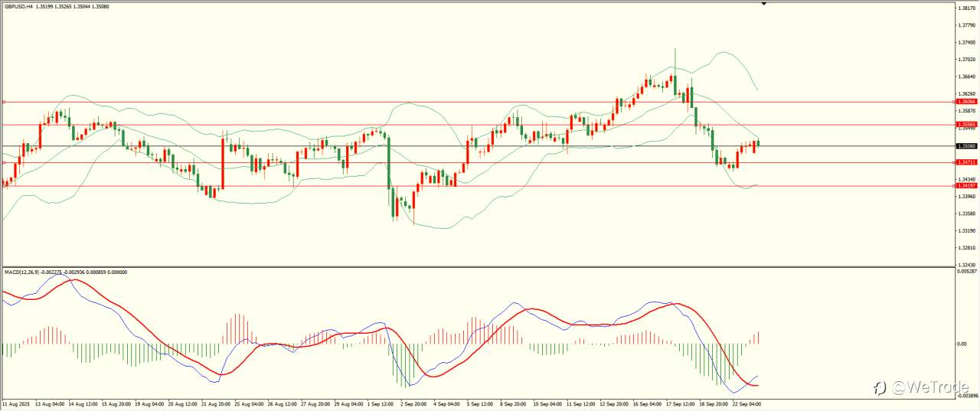Click the 1.36260 price scale value
The image size is (980, 411).
tap(967, 93)
